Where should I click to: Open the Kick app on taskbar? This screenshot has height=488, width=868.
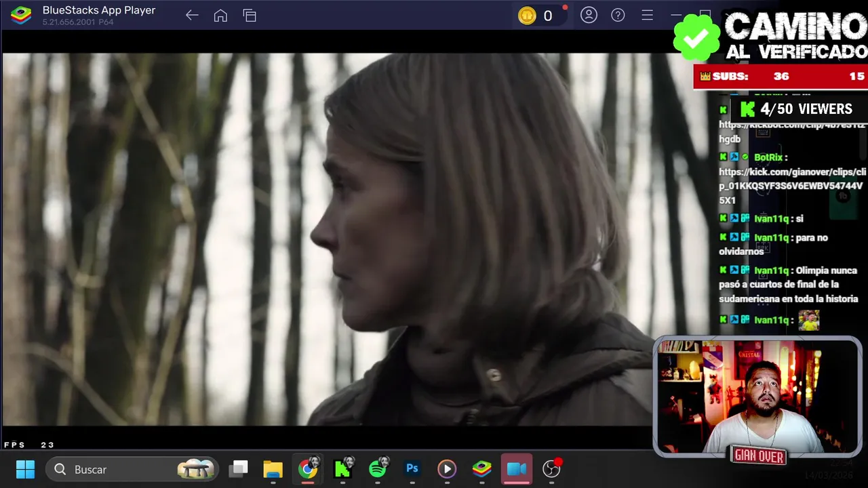[343, 469]
